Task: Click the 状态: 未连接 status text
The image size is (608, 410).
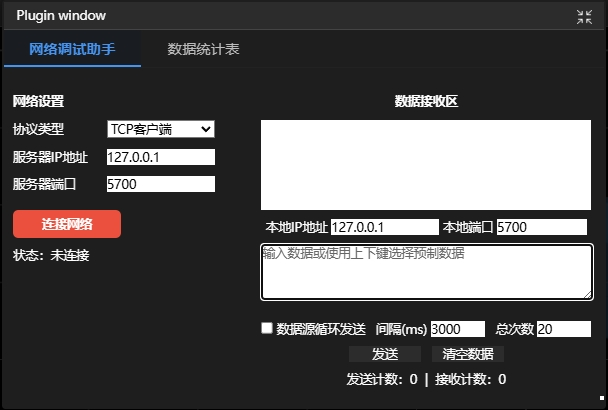Action: click(51, 255)
